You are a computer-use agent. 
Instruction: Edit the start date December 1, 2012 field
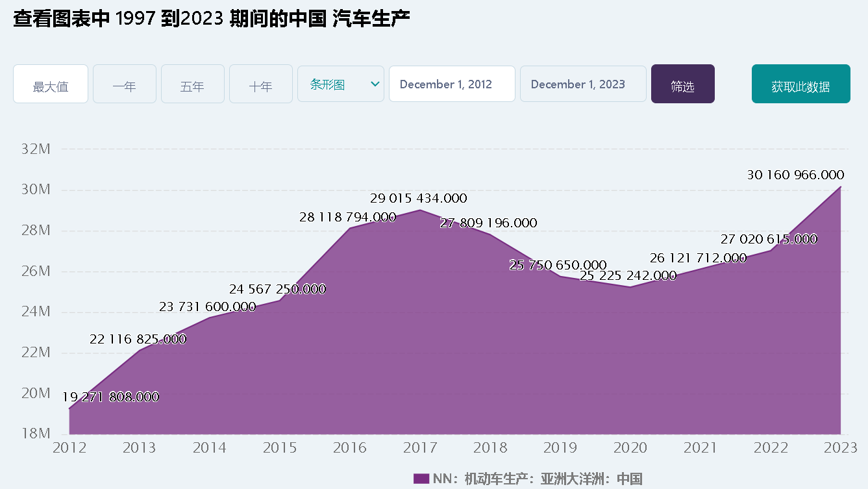(x=452, y=84)
